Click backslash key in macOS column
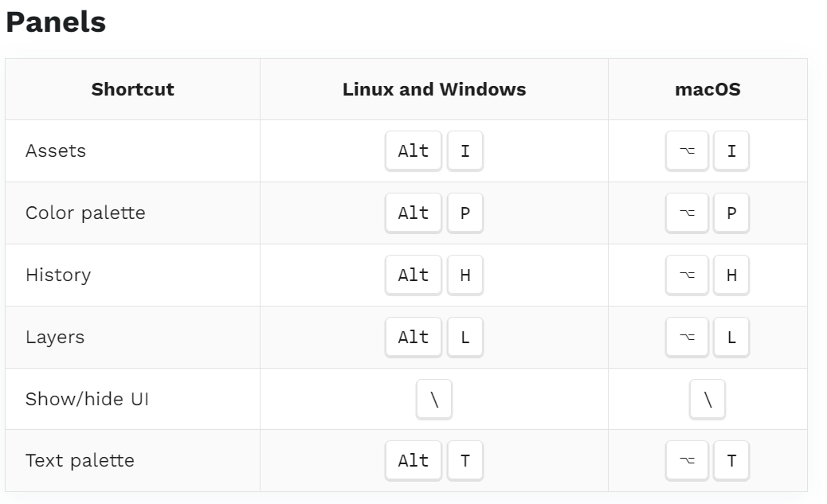827x504 pixels. (707, 399)
